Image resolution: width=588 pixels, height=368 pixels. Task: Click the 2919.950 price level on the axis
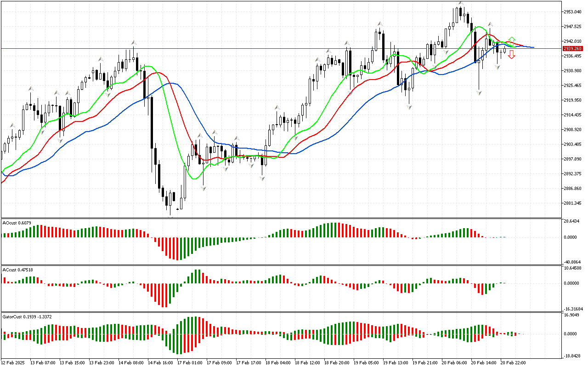(573, 100)
